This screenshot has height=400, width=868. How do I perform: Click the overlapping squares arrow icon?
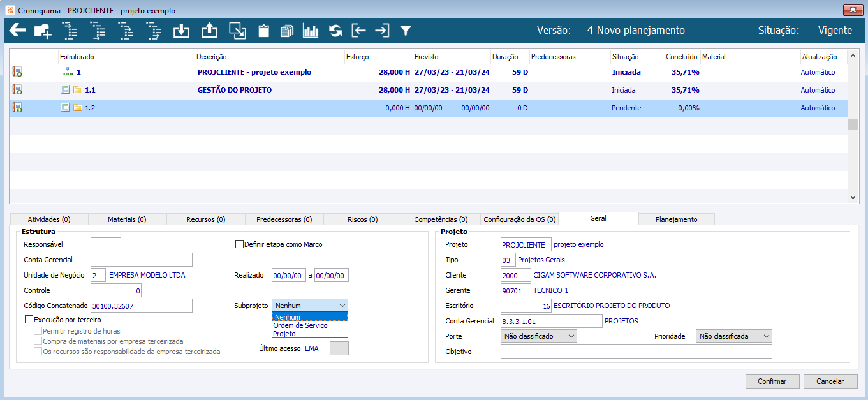237,31
